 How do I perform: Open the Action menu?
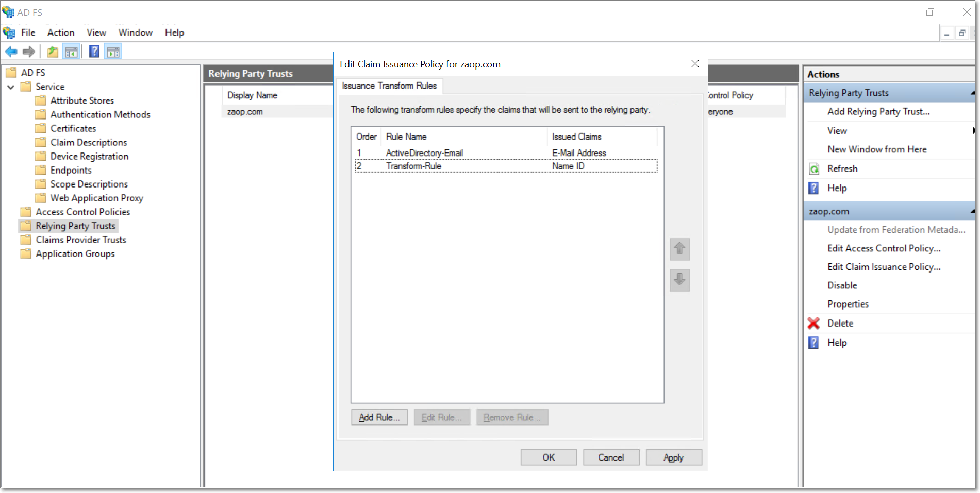point(61,32)
